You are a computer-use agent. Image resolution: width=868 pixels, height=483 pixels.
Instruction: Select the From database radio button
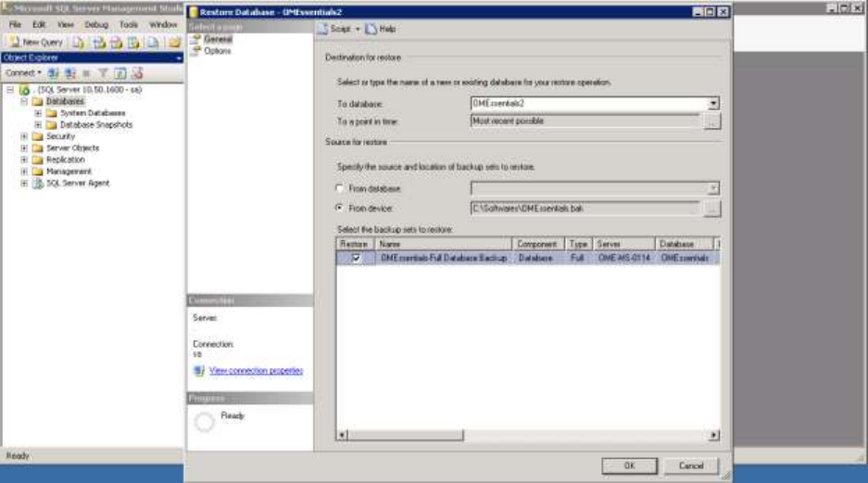339,188
